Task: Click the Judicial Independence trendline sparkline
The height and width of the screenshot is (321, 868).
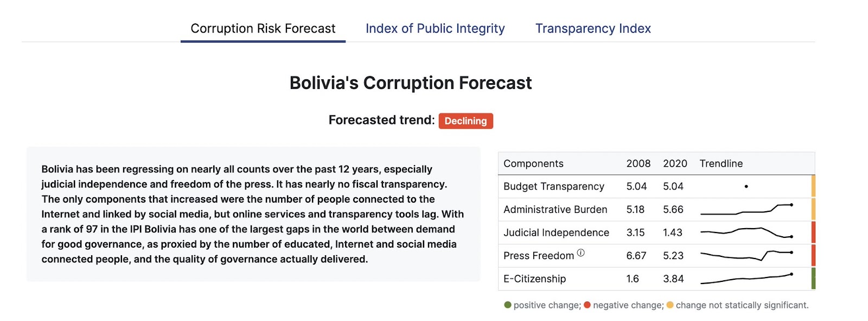Action: tap(746, 232)
